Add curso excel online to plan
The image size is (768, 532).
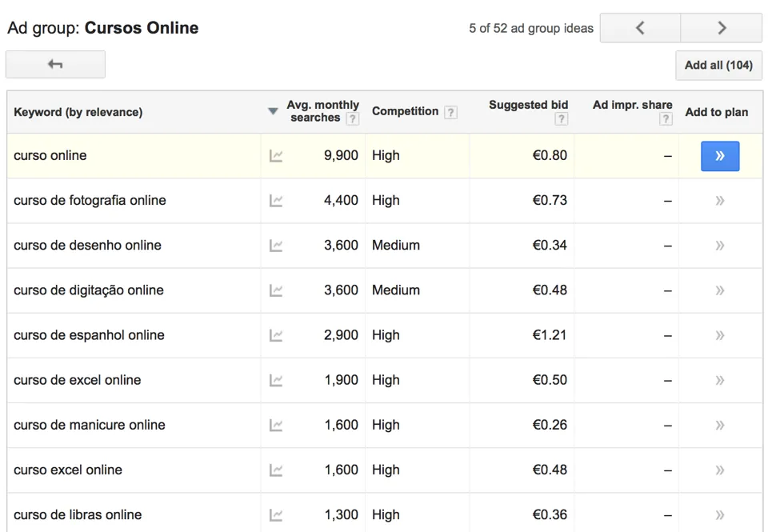click(x=719, y=470)
